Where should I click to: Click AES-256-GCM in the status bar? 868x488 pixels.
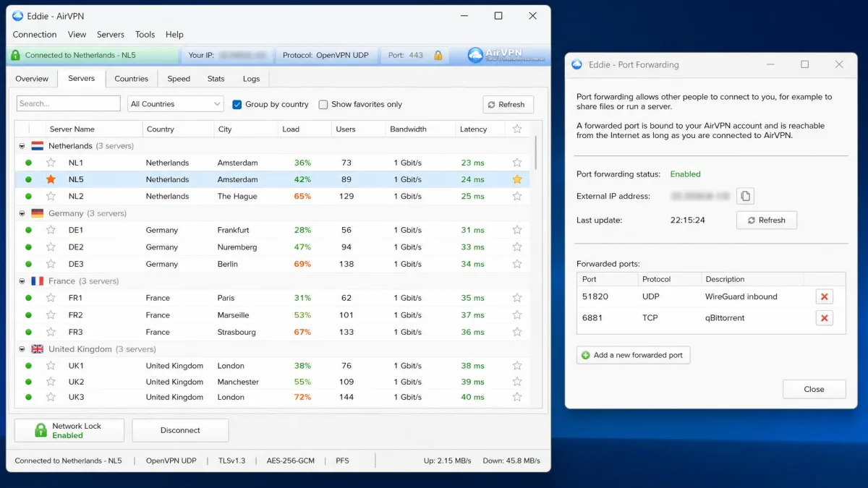[x=291, y=461]
